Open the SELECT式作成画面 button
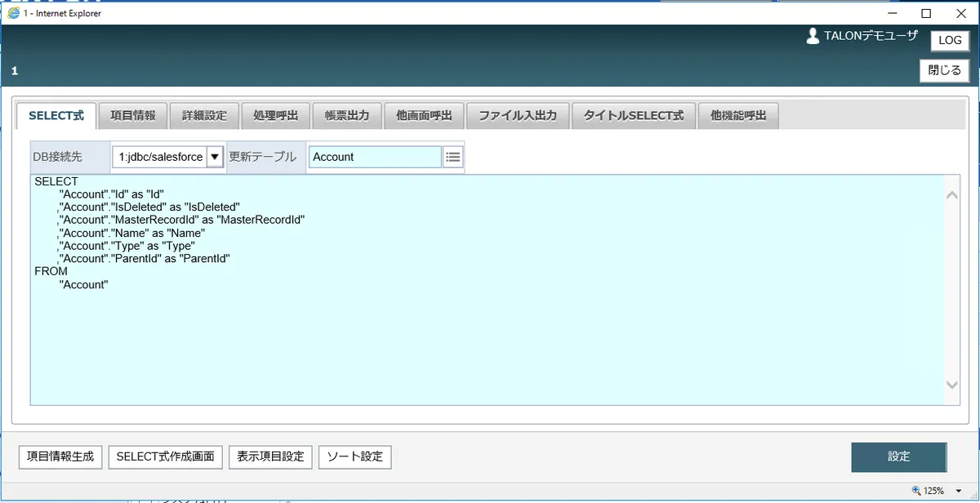This screenshot has width=980, height=503. [x=166, y=456]
